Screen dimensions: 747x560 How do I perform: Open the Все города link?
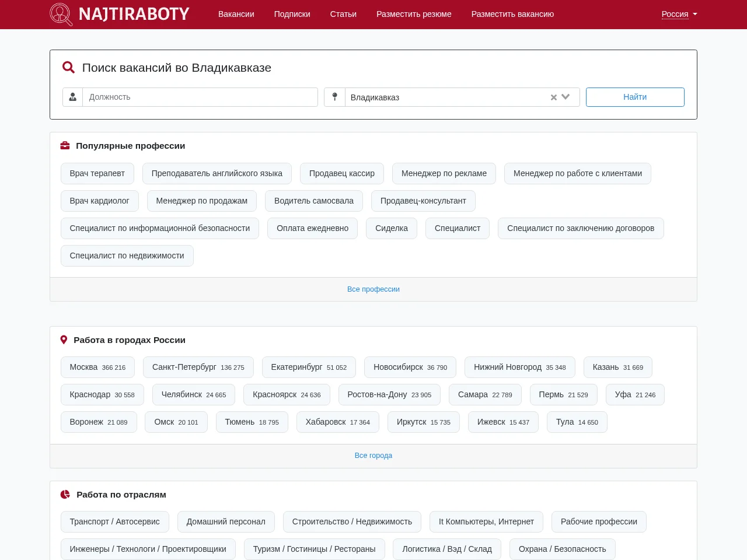(373, 456)
